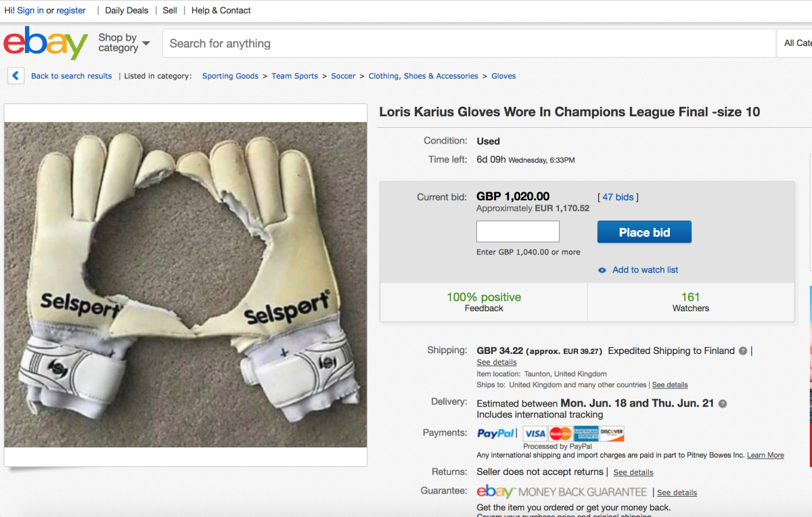Go to Soccer category breadcrumb
This screenshot has height=517, width=812.
(343, 76)
